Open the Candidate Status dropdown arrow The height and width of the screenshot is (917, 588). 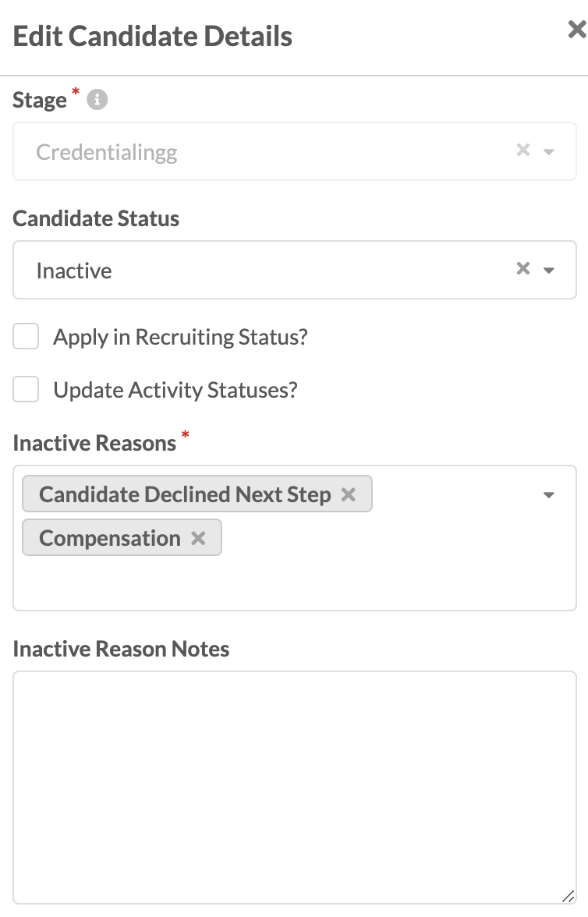click(x=549, y=270)
